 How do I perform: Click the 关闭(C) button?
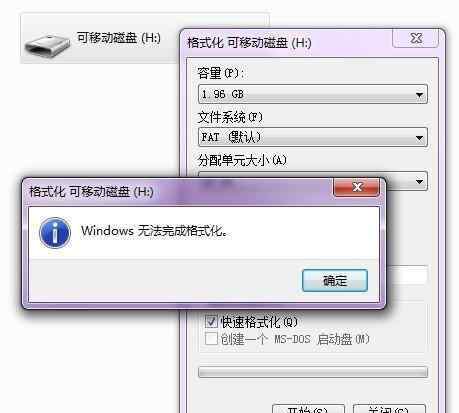coord(389,409)
